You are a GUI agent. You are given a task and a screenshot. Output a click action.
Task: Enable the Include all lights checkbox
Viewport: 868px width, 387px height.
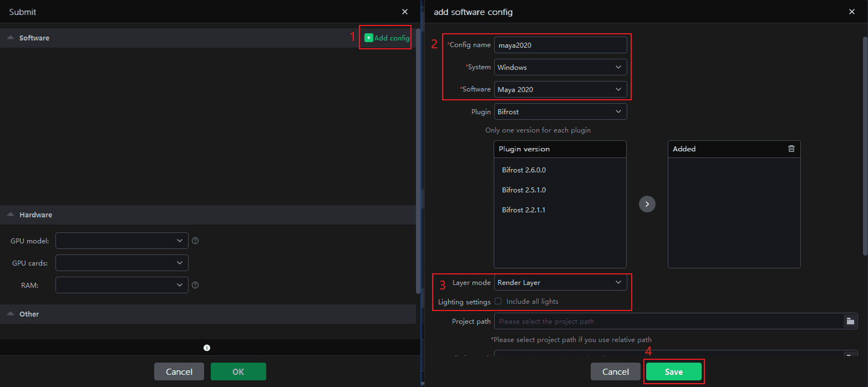click(x=498, y=302)
